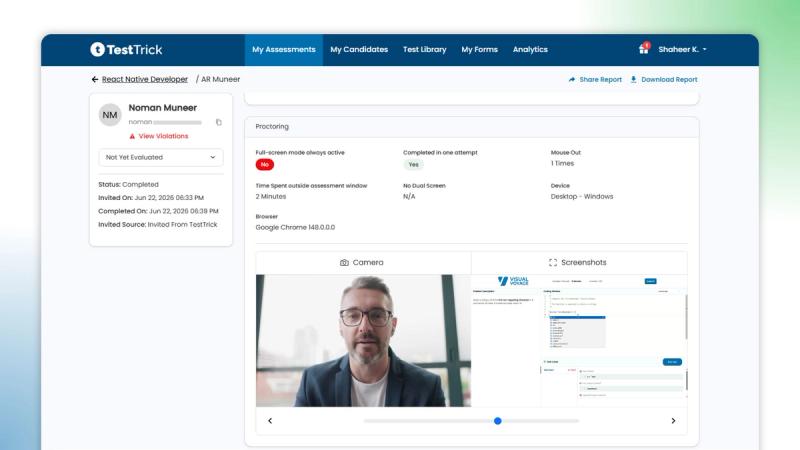800x450 pixels.
Task: Open Analytics page
Action: tap(530, 49)
